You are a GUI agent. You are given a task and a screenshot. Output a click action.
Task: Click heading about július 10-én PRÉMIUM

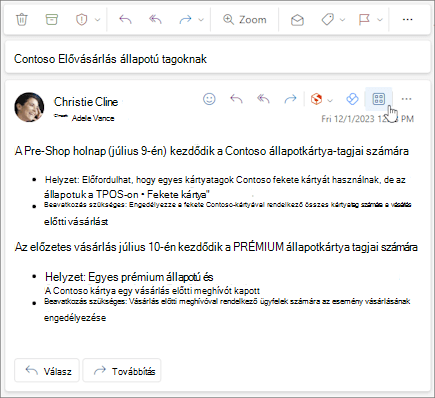point(216,247)
